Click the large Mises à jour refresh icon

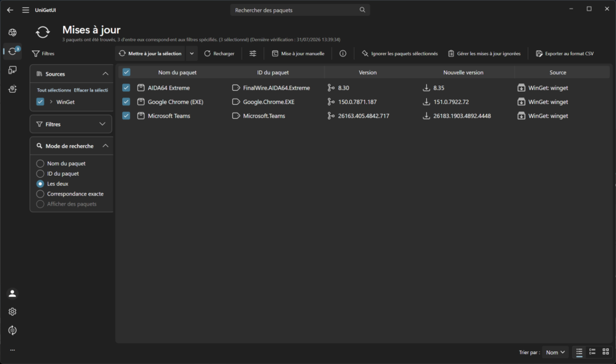point(42,32)
